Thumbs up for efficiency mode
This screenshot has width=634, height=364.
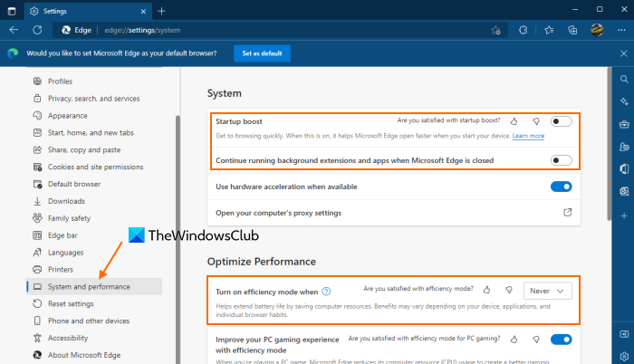[487, 290]
